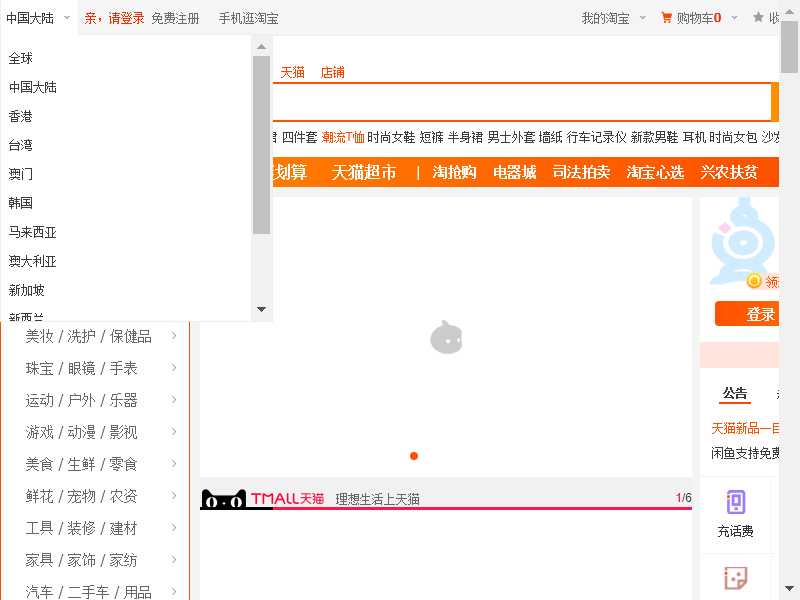This screenshot has width=800, height=600.
Task: Expand the arrow next to 购物车
Action: [735, 18]
